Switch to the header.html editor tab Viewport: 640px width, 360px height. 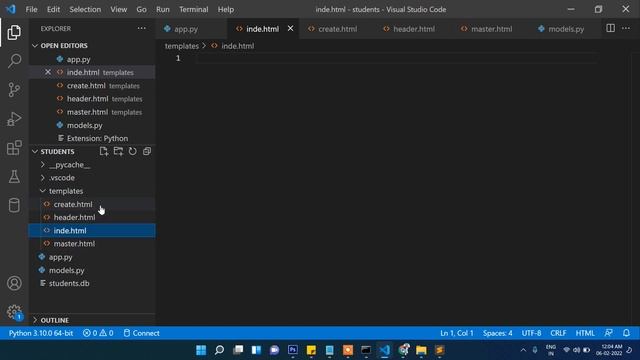413,29
